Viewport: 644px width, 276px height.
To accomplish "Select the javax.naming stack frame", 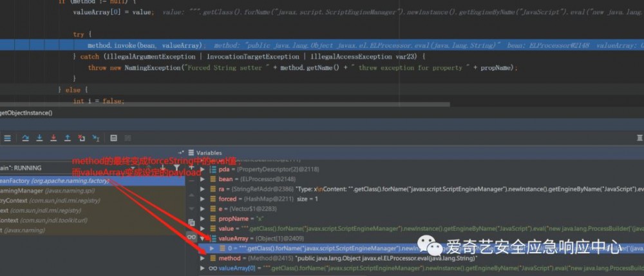I will [x=92, y=230].
